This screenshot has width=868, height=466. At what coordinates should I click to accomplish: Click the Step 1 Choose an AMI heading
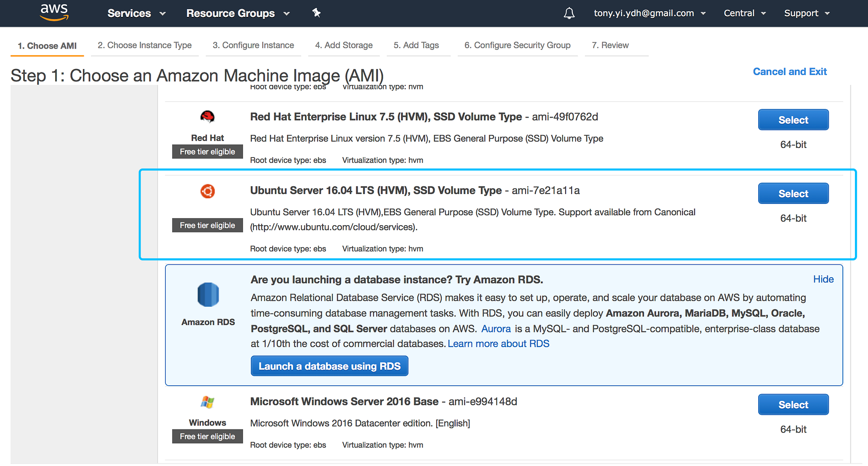[x=197, y=75]
